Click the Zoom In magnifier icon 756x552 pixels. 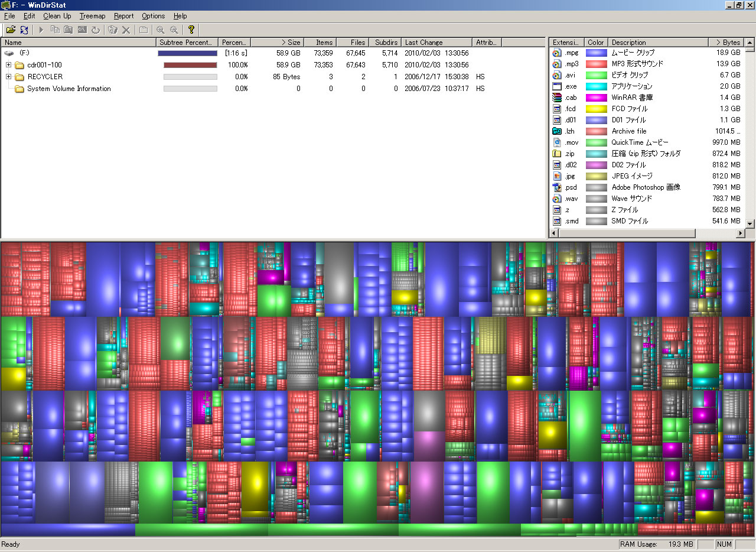[x=161, y=30]
